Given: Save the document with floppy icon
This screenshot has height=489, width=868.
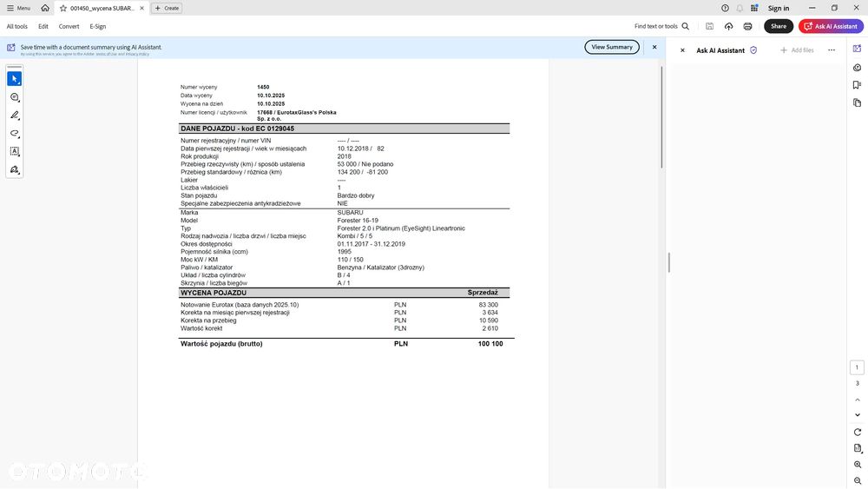Looking at the screenshot, I should pyautogui.click(x=710, y=26).
